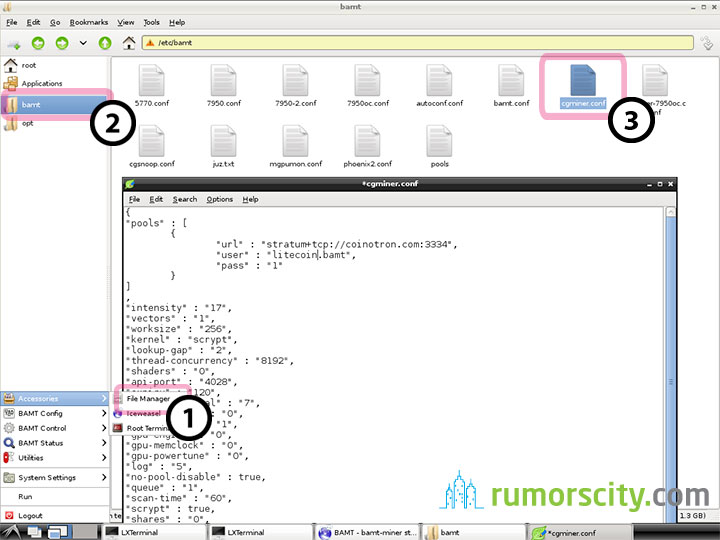The width and height of the screenshot is (720, 540).
Task: Open Help menu in the text editor
Action: tap(250, 199)
